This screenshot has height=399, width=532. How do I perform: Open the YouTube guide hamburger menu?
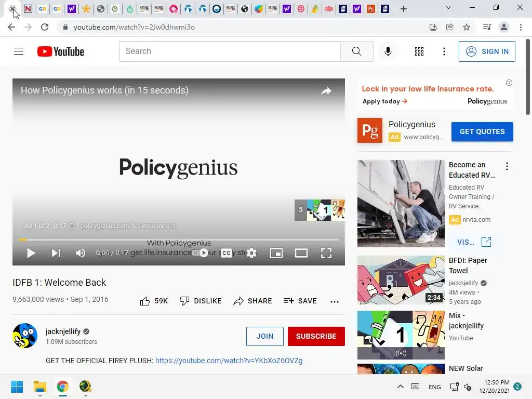19,51
